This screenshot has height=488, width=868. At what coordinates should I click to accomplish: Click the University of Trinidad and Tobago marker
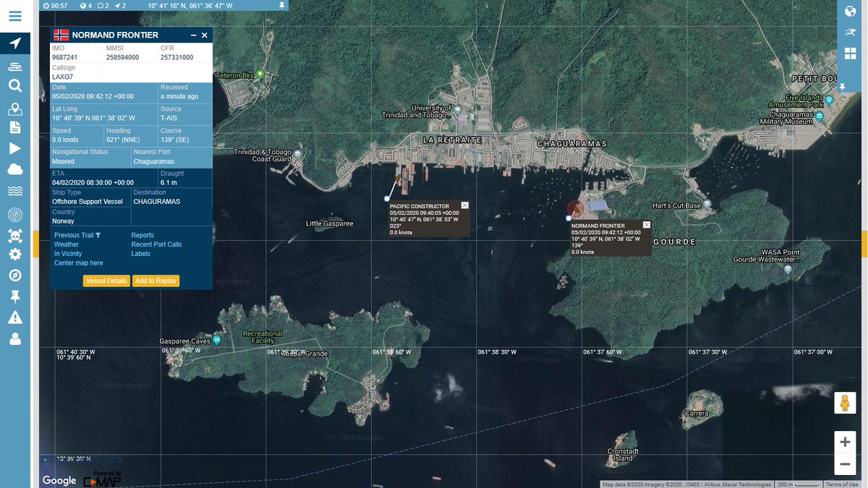pos(457,110)
